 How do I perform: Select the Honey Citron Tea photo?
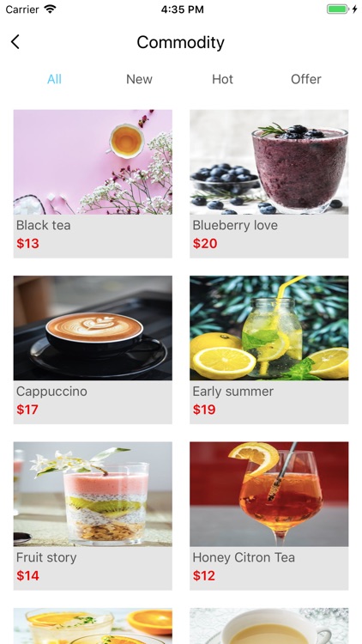(x=268, y=494)
